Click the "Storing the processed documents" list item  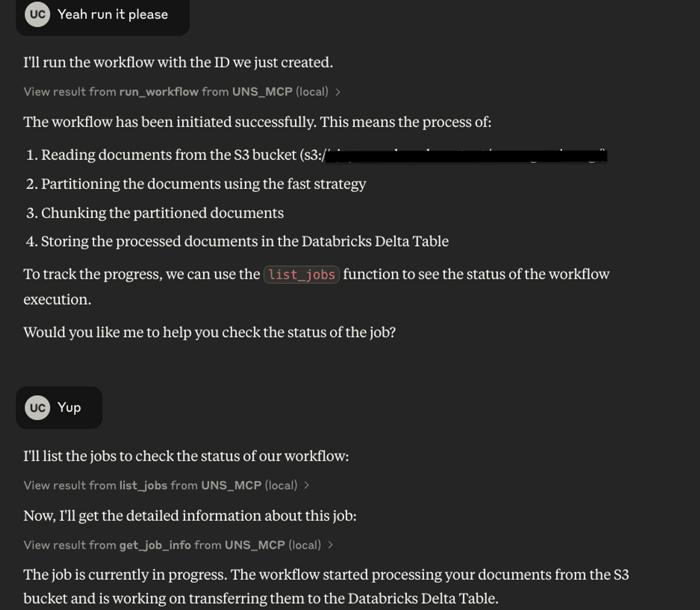point(238,241)
